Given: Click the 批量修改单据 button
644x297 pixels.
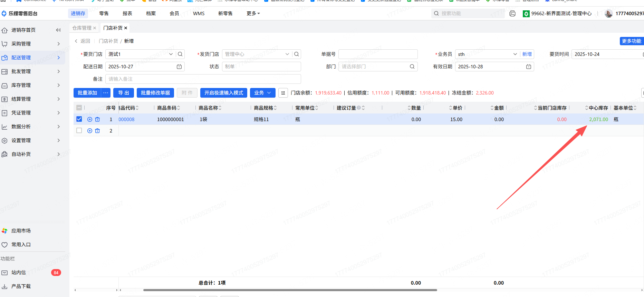Looking at the screenshot, I should [155, 93].
